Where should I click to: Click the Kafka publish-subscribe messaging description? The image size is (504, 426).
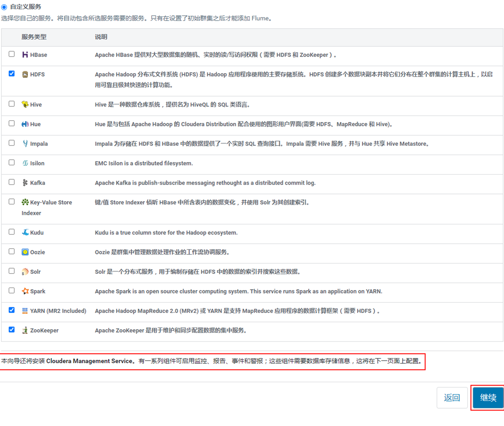click(205, 183)
